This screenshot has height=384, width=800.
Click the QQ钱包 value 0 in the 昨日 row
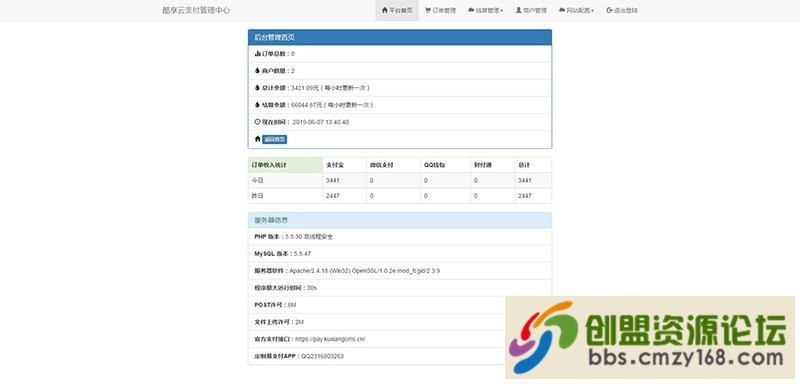tap(426, 196)
